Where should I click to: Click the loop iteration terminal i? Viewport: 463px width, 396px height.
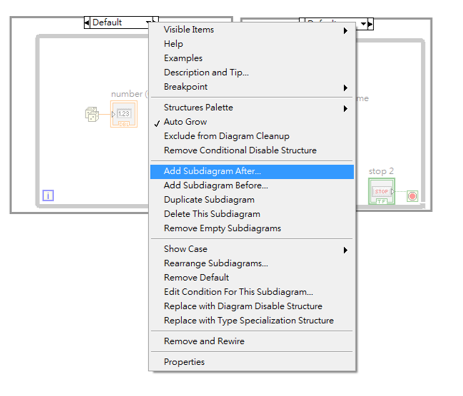48,195
